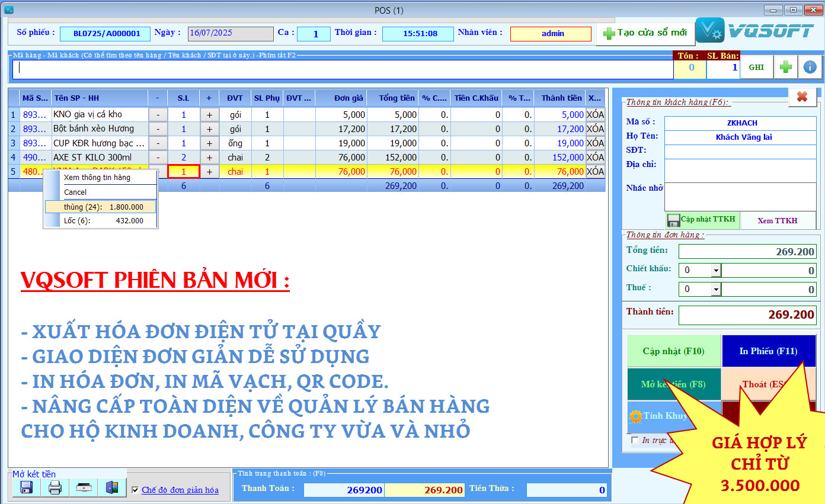Click the Tên SP - HH column header

pyautogui.click(x=99, y=98)
